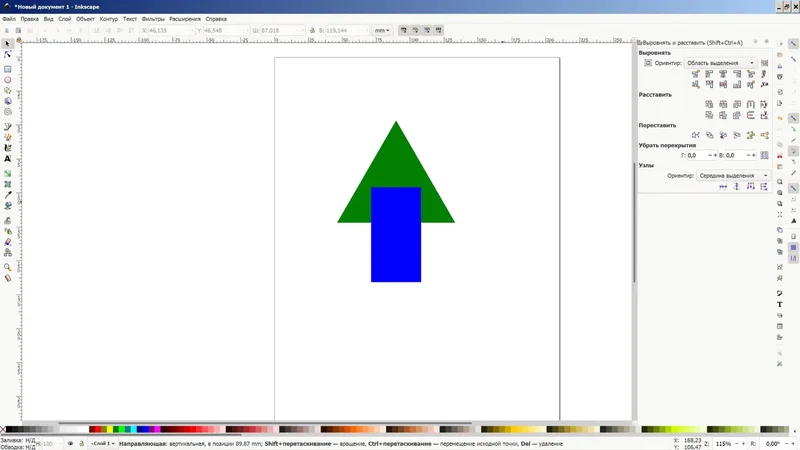This screenshot has height=450, width=800.
Task: Toggle fourth transform affect button
Action: tap(438, 31)
